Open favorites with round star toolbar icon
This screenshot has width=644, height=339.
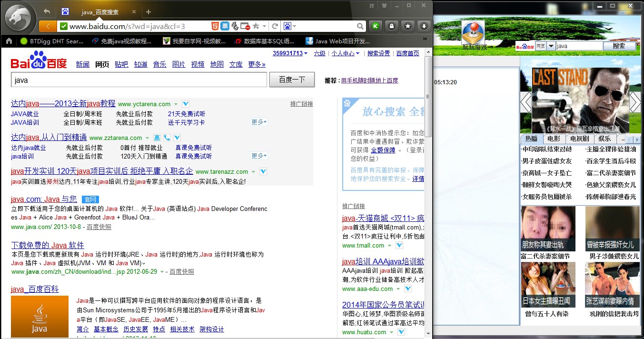[408, 26]
